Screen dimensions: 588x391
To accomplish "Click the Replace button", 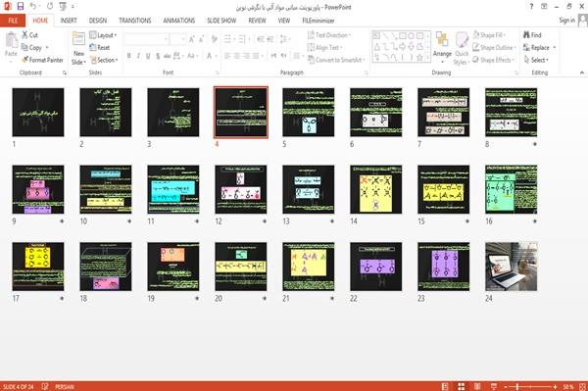I will [x=539, y=47].
